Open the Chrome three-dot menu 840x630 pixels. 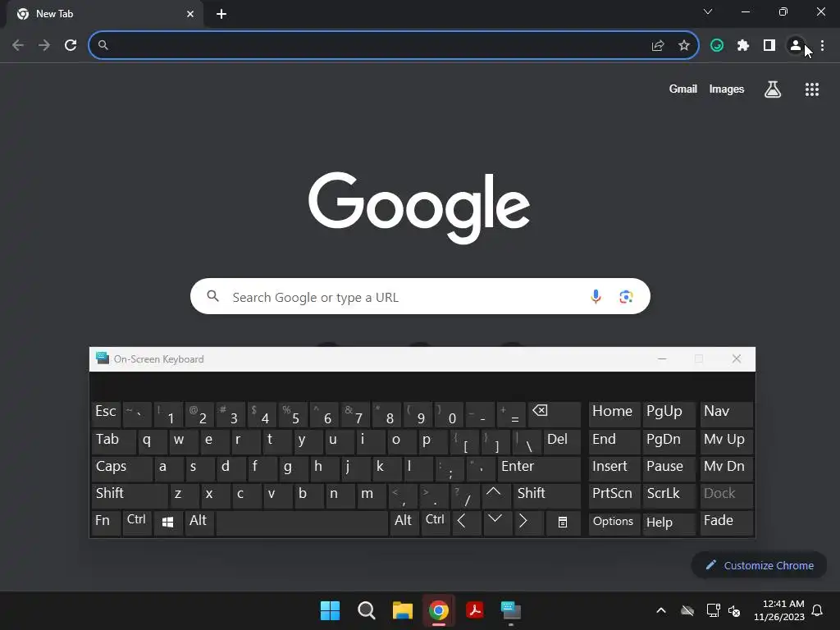[822, 46]
